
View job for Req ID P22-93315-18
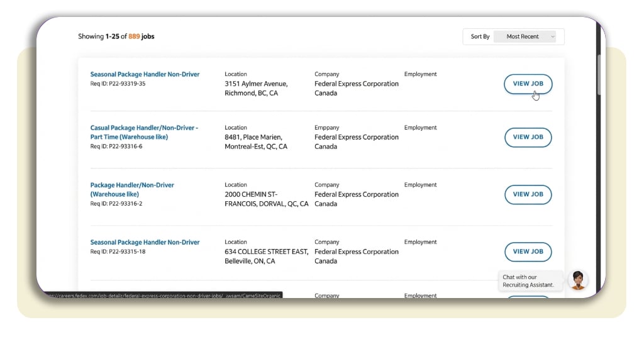(x=528, y=251)
